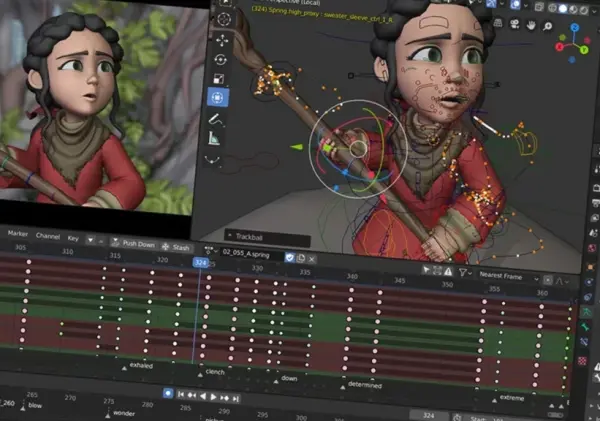Unlink action with the X icon
Viewport: 600px width, 421px height.
[312, 259]
